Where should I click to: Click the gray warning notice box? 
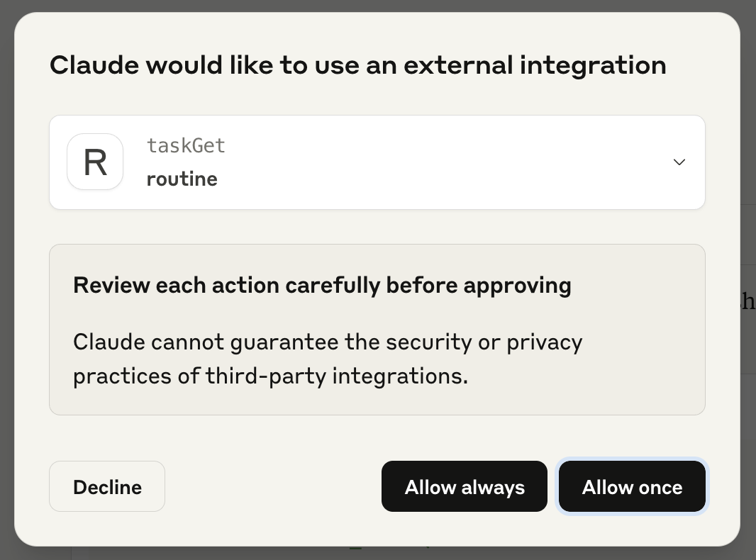377,329
